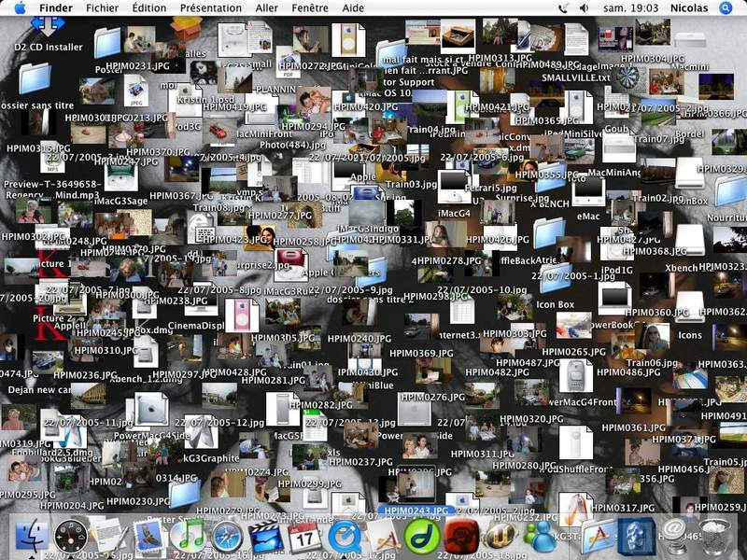Open the Nicolas user menu
This screenshot has width=747, height=560.
pos(689,8)
